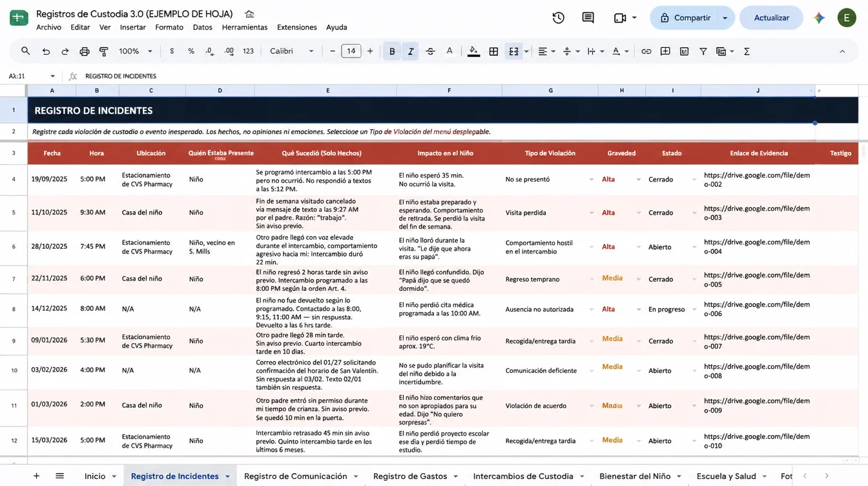Show all sheets list
Image resolution: width=868 pixels, height=486 pixels.
pyautogui.click(x=60, y=476)
